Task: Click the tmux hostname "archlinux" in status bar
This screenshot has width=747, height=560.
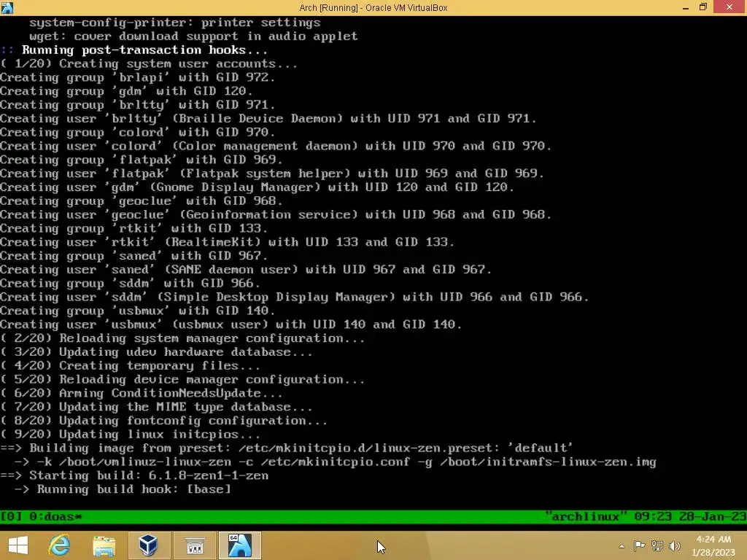Action: 586,517
